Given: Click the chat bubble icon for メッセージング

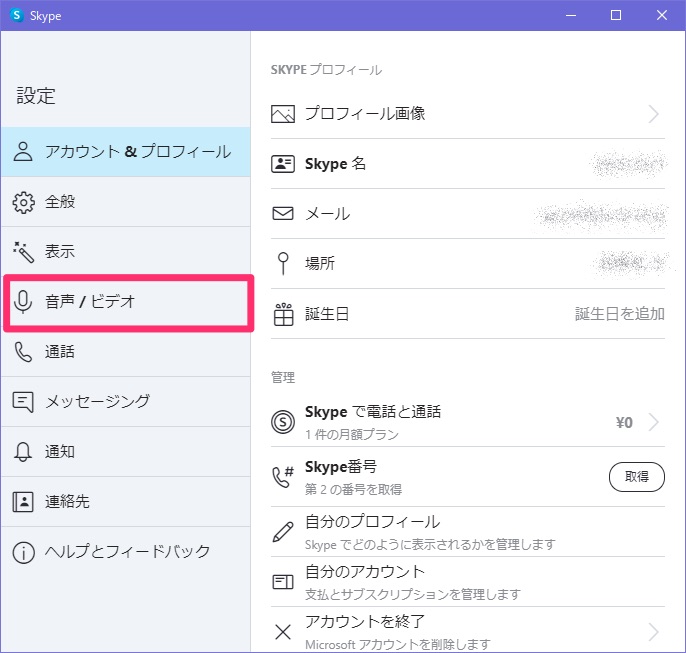Looking at the screenshot, I should click(x=23, y=402).
